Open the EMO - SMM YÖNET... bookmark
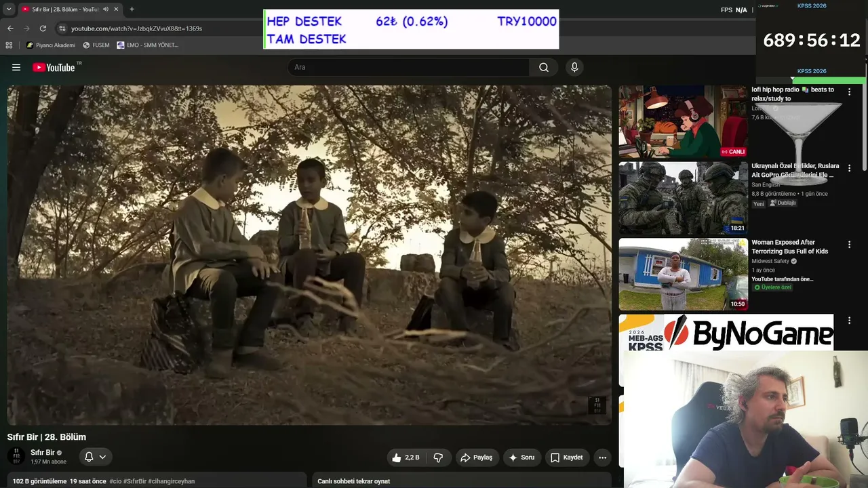The image size is (868, 488). [148, 45]
